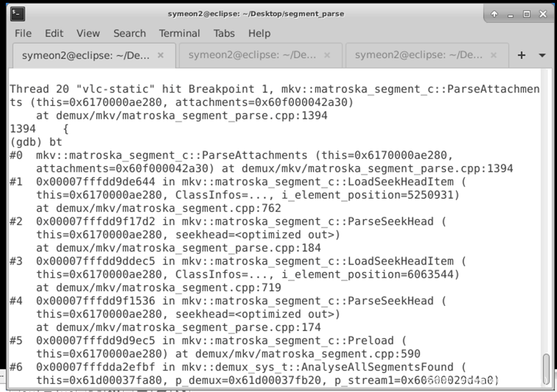Close the middle terminal tab
Screen dimensions: 557x392
pyautogui.click(x=327, y=55)
